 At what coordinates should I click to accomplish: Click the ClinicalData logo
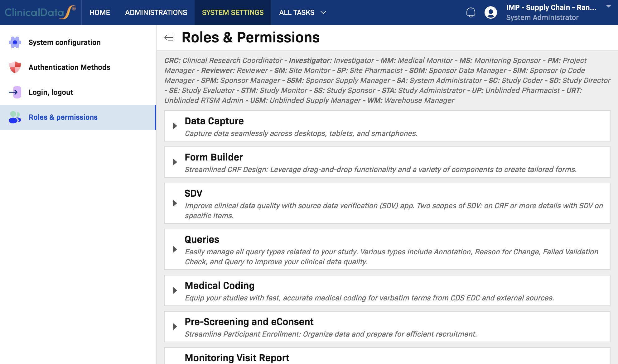pyautogui.click(x=40, y=12)
